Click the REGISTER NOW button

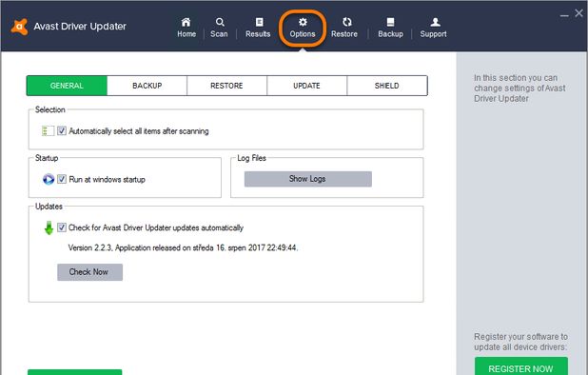click(521, 366)
